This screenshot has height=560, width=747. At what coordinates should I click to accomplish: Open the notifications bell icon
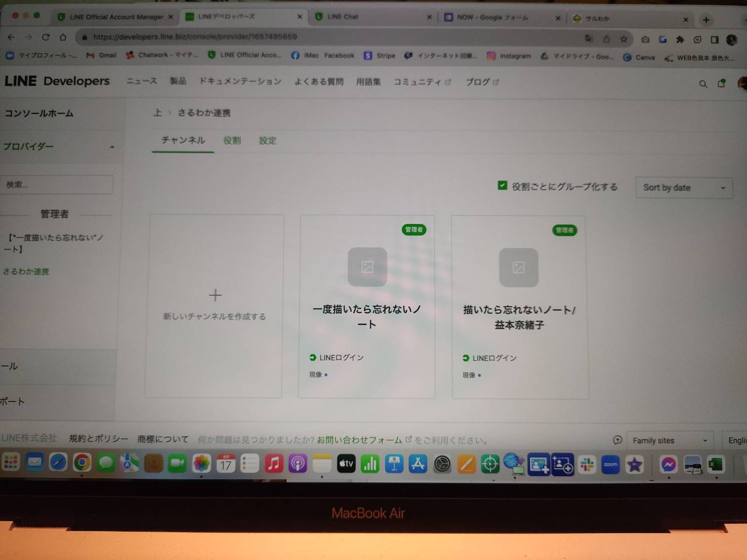coord(721,83)
